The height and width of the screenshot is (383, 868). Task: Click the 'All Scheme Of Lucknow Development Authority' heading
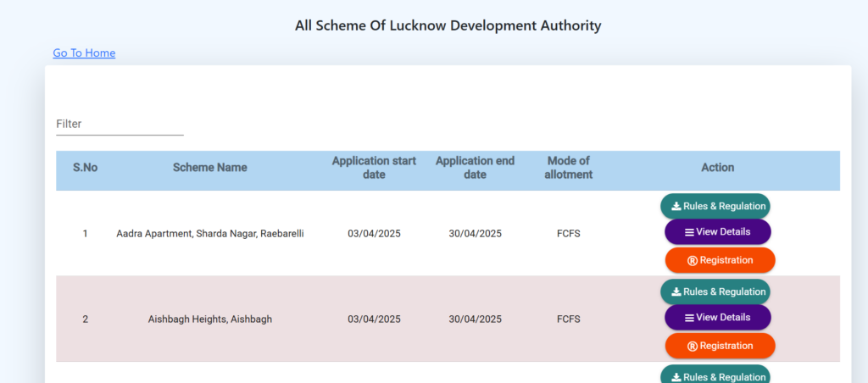coord(448,25)
